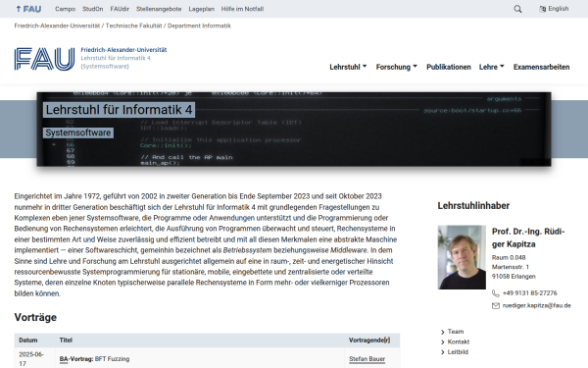Click the Raum 0.048 address line
Viewport: 588px width, 368px height.
coord(509,257)
